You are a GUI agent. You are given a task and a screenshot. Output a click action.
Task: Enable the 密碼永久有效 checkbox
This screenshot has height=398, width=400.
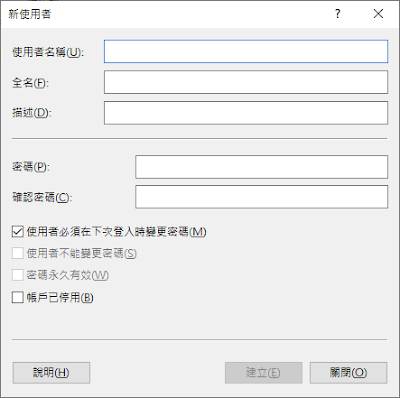click(x=18, y=275)
